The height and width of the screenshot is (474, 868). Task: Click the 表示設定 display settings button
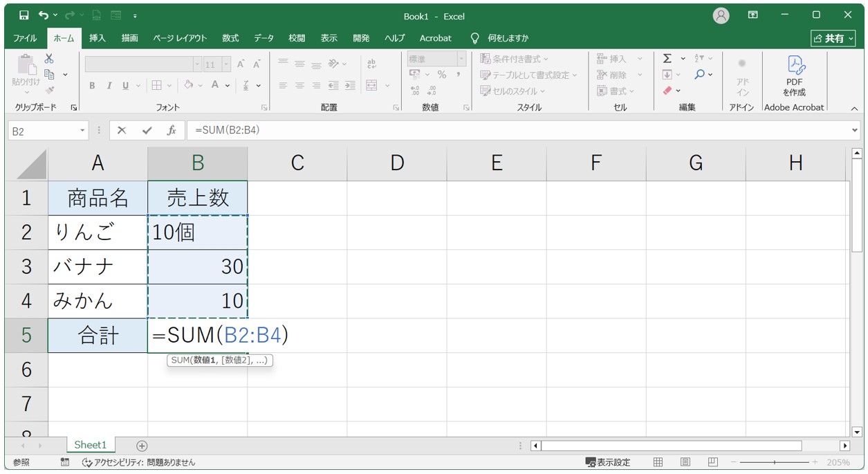[x=608, y=462]
